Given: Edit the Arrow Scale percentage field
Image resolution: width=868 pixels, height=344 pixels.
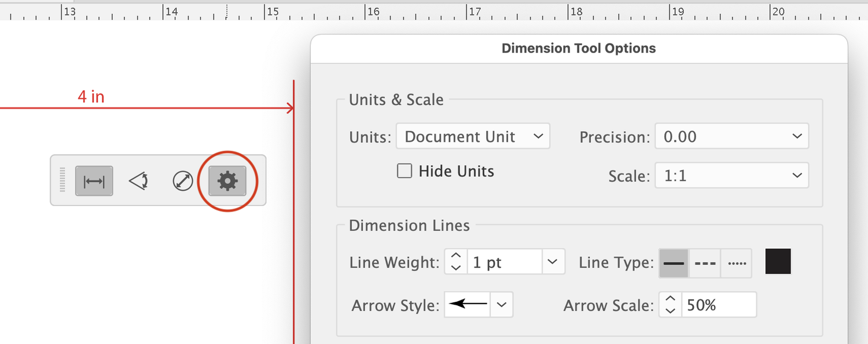Looking at the screenshot, I should 720,305.
